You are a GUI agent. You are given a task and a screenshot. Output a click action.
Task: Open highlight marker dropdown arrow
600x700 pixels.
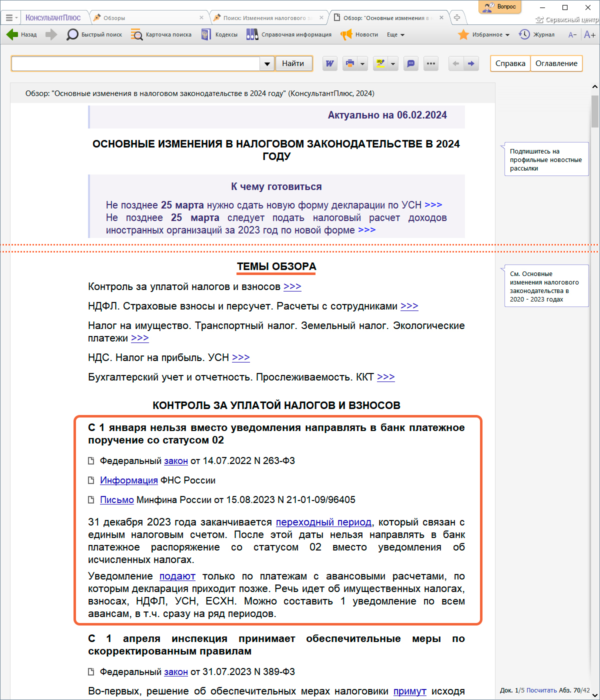393,63
